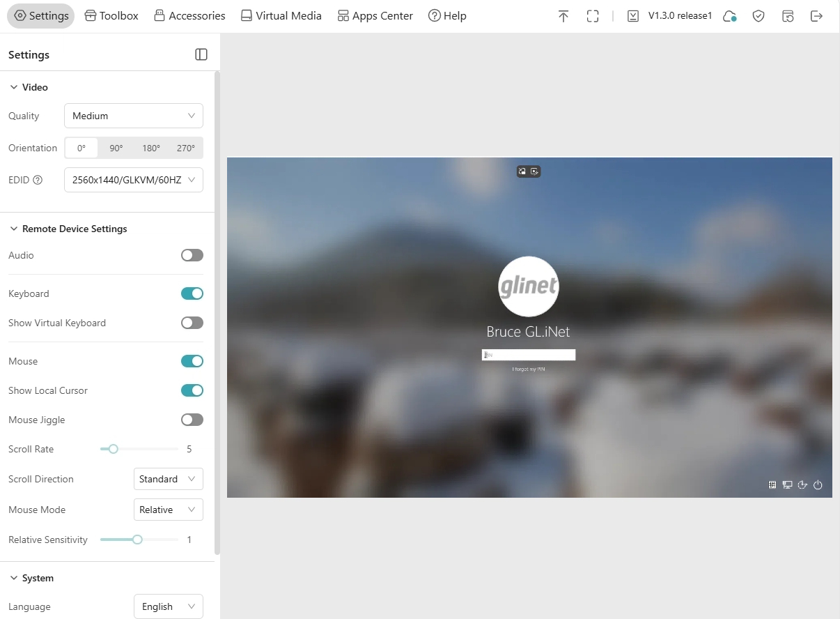Click the settings panel vertical scrollbar

[217, 314]
